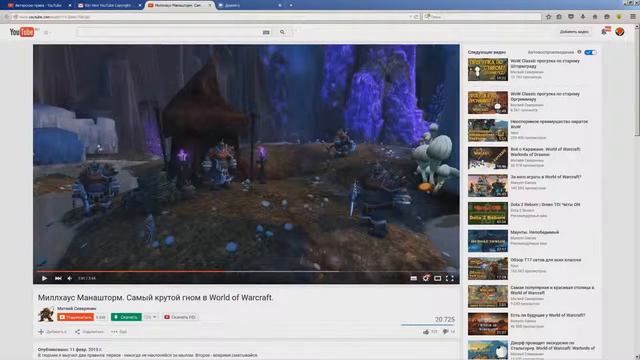Viewport: 640px width, 360px height.
Task: Open "За кого играть в World of Warcraft?" thumbnail
Action: coord(488,186)
